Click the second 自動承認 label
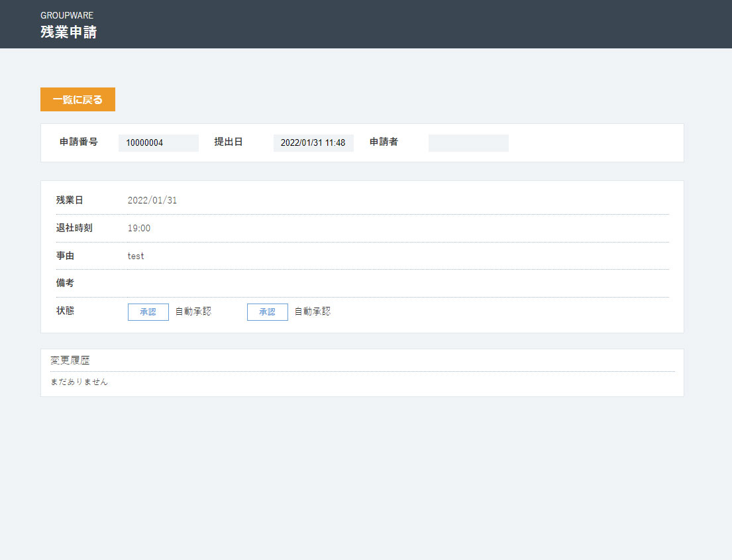Viewport: 732px width, 560px height. pos(312,311)
